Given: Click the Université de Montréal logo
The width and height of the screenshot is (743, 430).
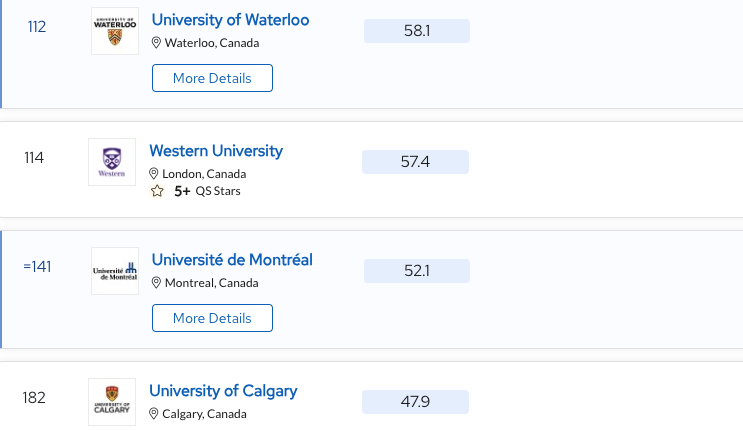Looking at the screenshot, I should tap(115, 271).
